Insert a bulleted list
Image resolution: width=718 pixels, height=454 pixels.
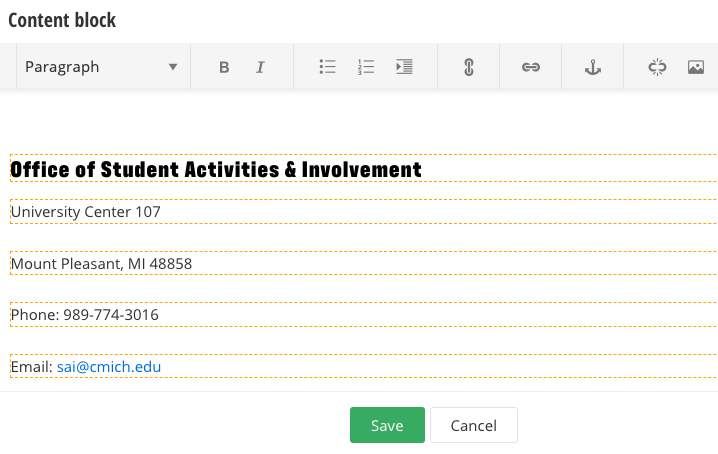(x=327, y=67)
